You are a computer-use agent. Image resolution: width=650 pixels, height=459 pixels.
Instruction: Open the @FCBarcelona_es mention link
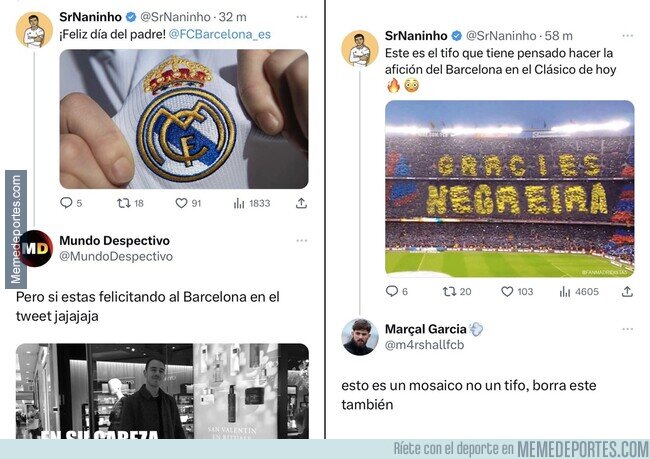pyautogui.click(x=220, y=34)
